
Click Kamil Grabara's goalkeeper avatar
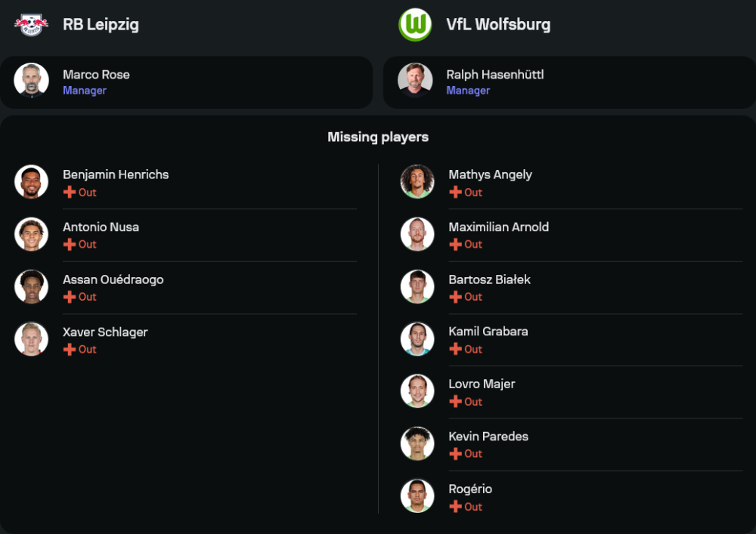417,339
